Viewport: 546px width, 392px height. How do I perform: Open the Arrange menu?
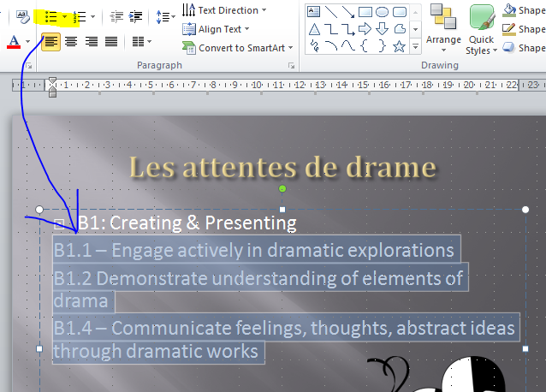[443, 28]
